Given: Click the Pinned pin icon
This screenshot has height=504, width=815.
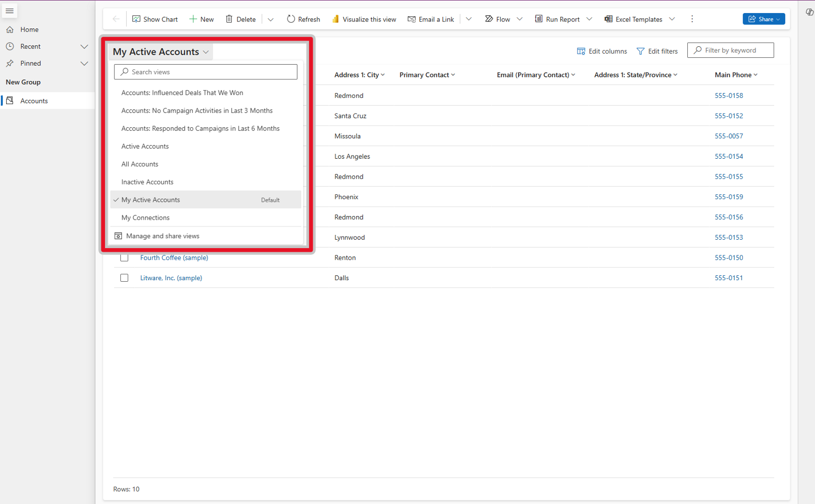Looking at the screenshot, I should 10,63.
